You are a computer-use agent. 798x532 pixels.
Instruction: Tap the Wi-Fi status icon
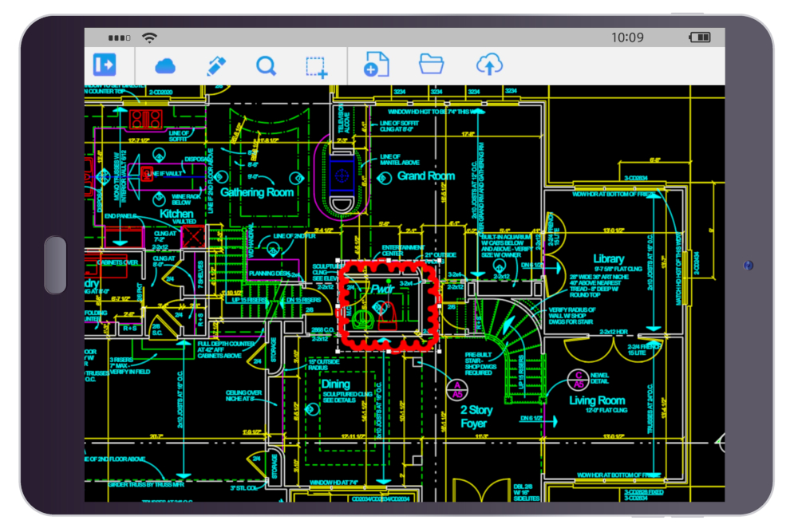point(150,37)
